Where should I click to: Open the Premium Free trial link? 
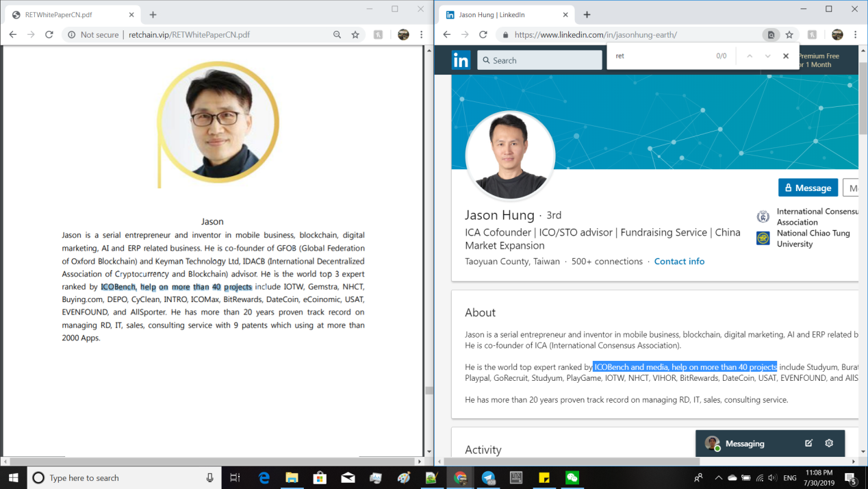point(819,60)
